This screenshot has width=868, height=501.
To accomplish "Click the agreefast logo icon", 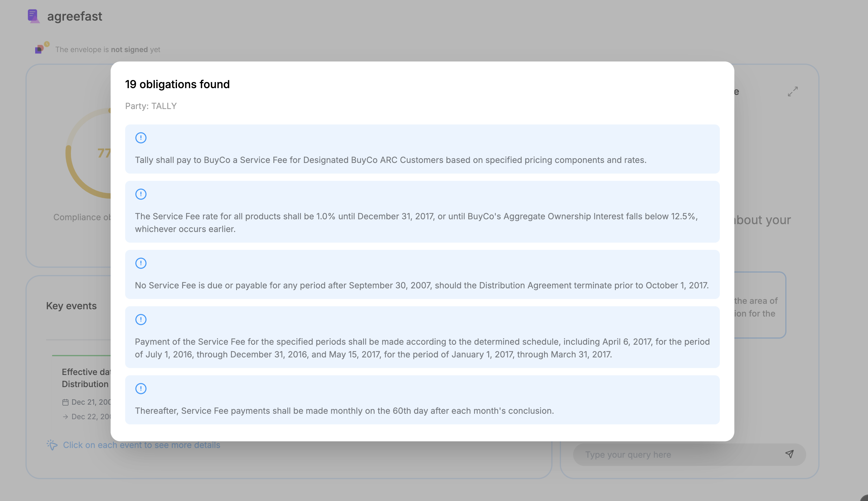I will 33,16.
